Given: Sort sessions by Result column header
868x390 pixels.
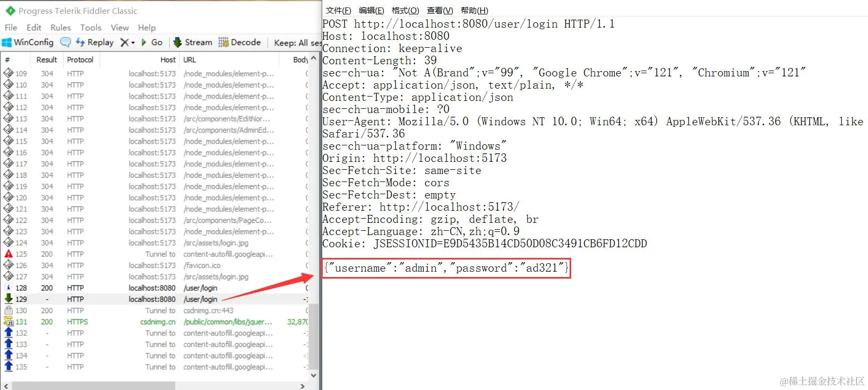Looking at the screenshot, I should (47, 60).
